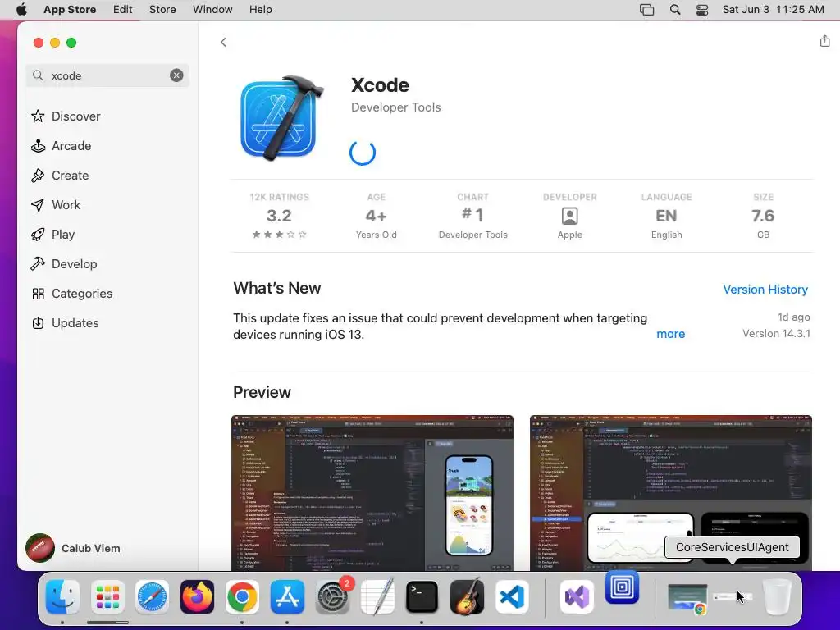Click the 7.6 GB size info
Viewport: 840px width, 630px height.
click(x=763, y=216)
